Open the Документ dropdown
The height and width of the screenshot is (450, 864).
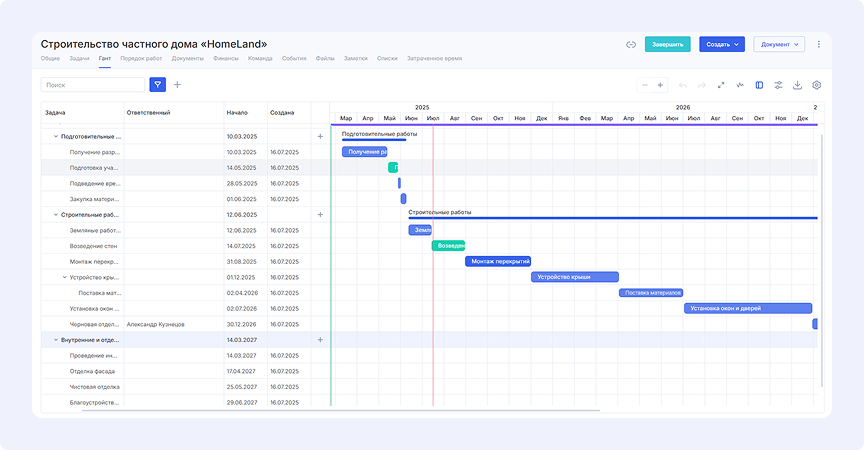pos(779,45)
